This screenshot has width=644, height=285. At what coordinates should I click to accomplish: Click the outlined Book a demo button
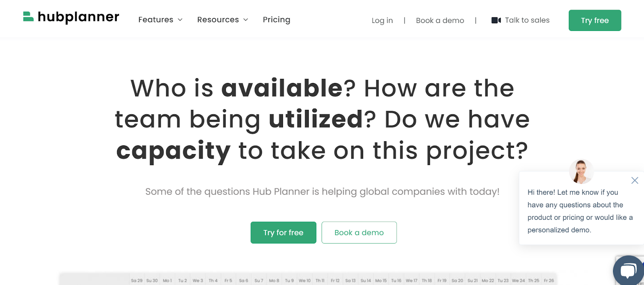(359, 232)
